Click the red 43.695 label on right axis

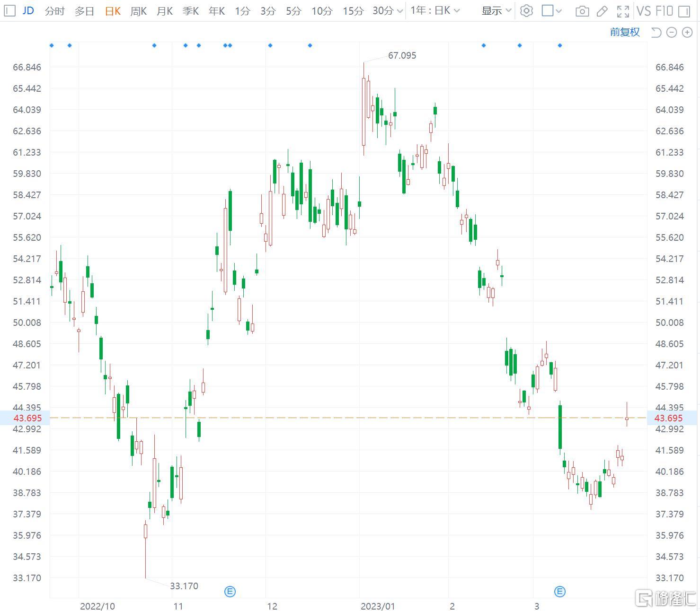click(x=668, y=418)
